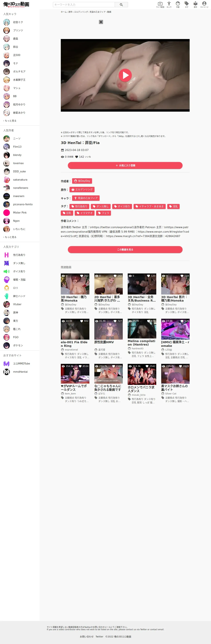Click author exprational under ela-001 video
Viewport: 211px width, 644px height.
[x=71, y=350]
